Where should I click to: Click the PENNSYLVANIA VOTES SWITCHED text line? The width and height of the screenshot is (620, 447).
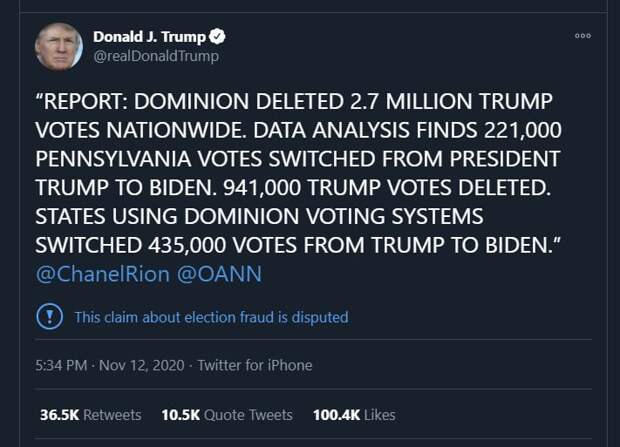tap(297, 159)
